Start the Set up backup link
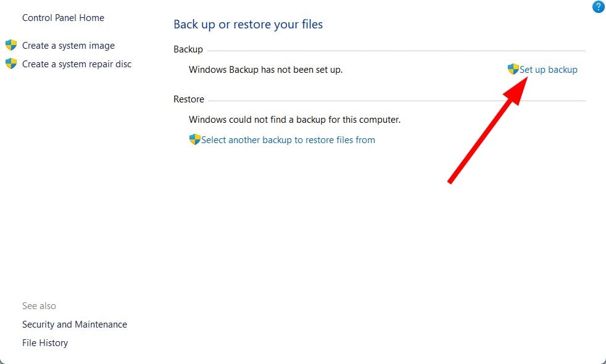Viewport: 606px width, 364px height. tap(548, 70)
